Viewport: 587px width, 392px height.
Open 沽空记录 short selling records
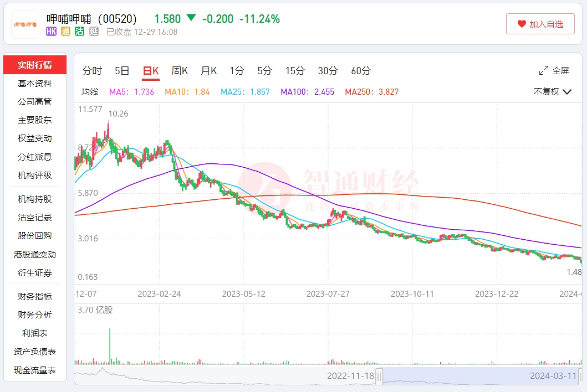tap(35, 218)
